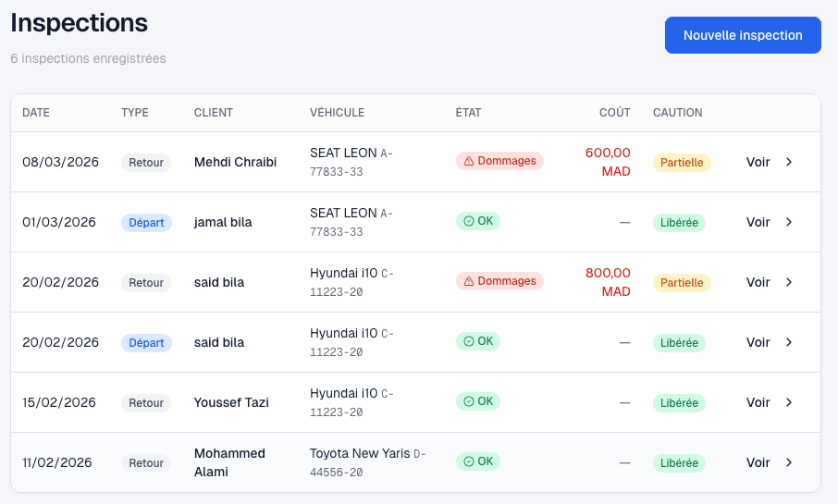Image resolution: width=838 pixels, height=504 pixels.
Task: Click chevron arrow on the jamal bila row
Action: 789,222
